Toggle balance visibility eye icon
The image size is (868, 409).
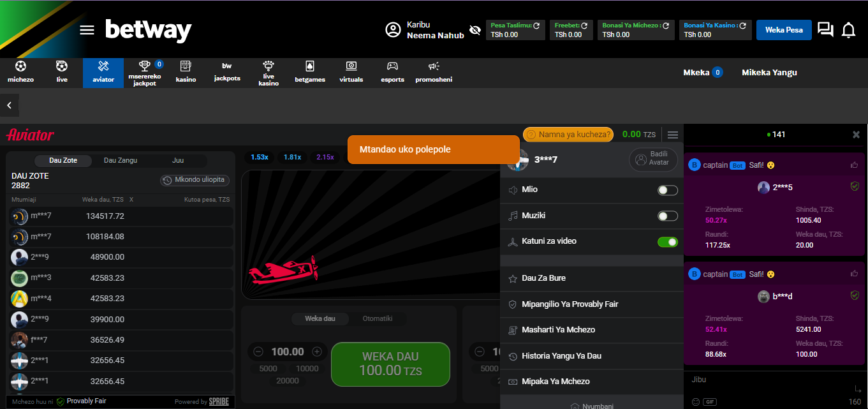pyautogui.click(x=474, y=30)
